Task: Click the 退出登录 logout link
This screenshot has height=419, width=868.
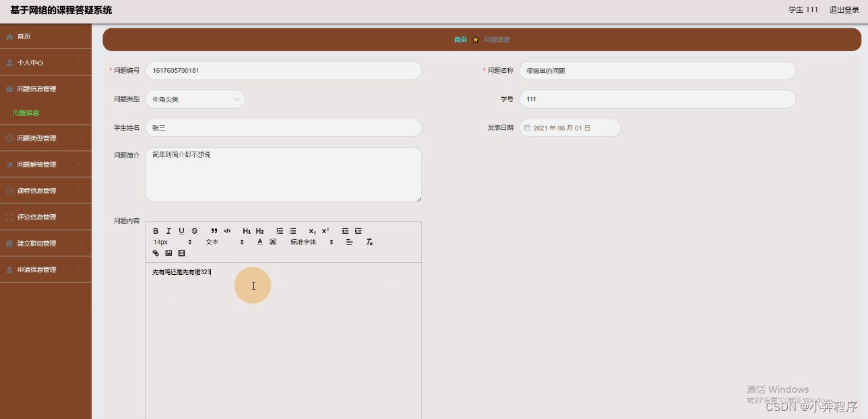Action: pos(844,10)
